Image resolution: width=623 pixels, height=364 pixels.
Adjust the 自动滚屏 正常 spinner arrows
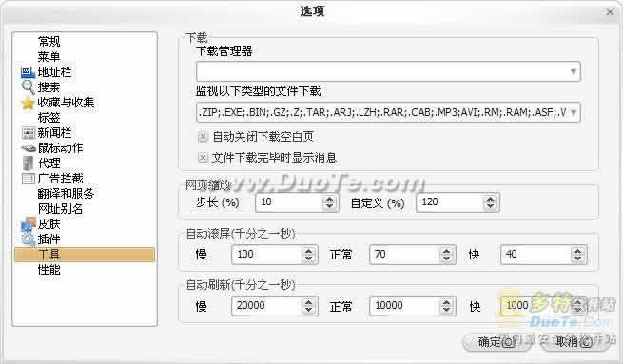[x=447, y=255]
